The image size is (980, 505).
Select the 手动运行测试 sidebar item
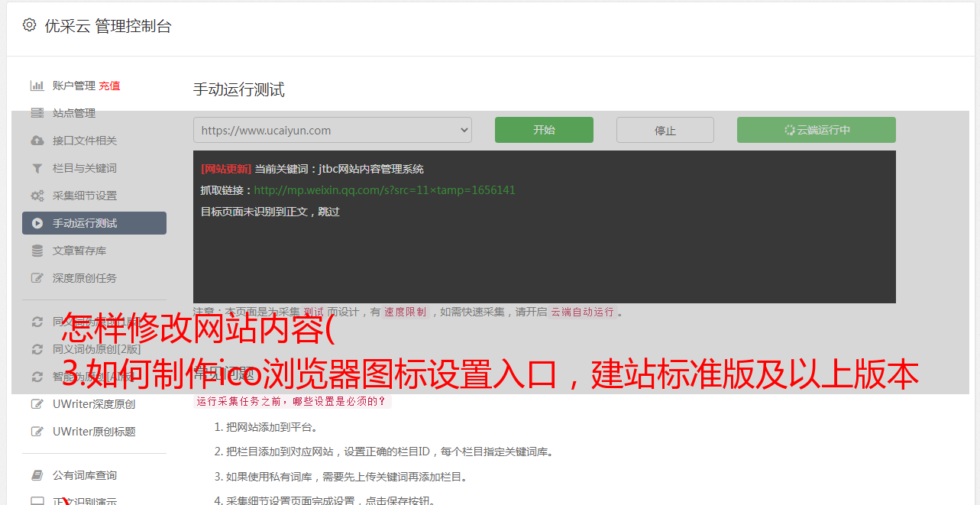pyautogui.click(x=94, y=223)
